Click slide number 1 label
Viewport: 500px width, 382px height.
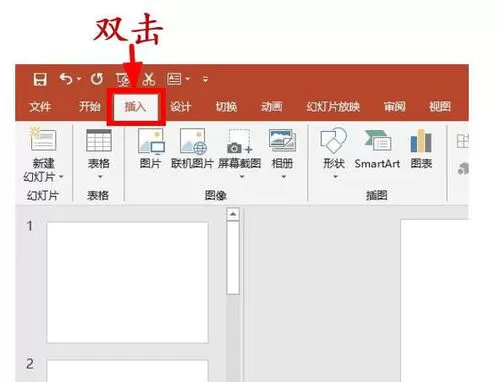(30, 226)
